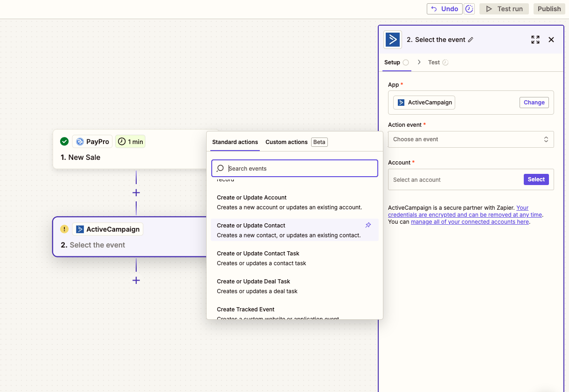Screen dimensions: 569x392
Task: Click the PayPro app icon
Action: [80, 141]
